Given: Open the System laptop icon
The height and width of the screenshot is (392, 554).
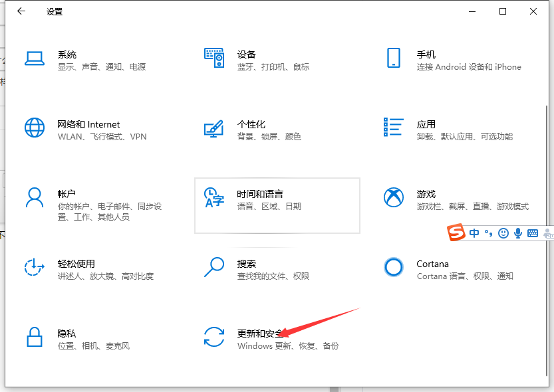Looking at the screenshot, I should pos(35,58).
